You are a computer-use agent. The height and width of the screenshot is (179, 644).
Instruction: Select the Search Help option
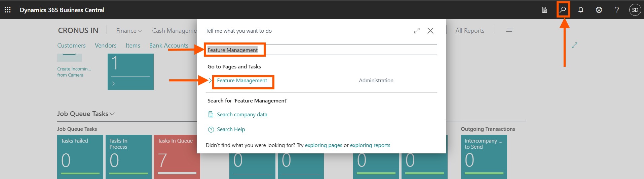(x=231, y=129)
